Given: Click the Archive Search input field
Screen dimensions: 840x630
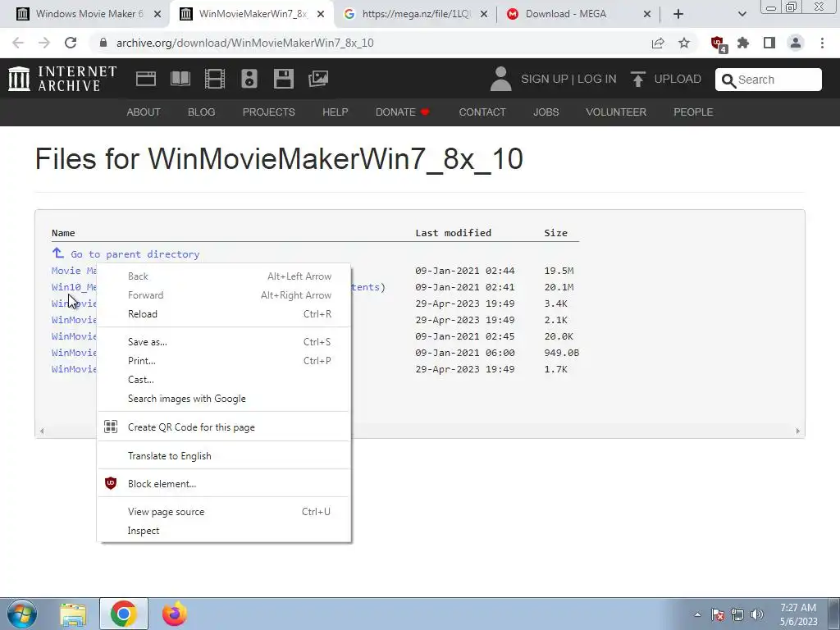Looking at the screenshot, I should (768, 80).
